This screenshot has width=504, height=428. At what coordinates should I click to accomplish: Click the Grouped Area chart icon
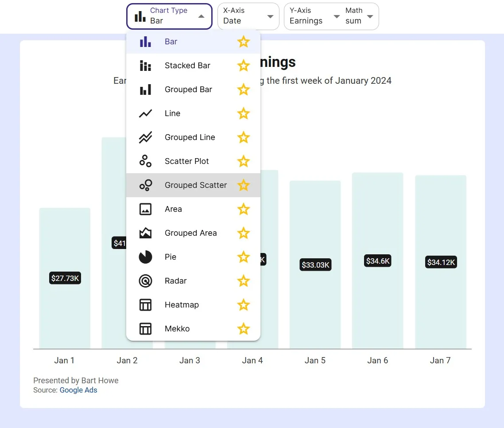tap(145, 233)
